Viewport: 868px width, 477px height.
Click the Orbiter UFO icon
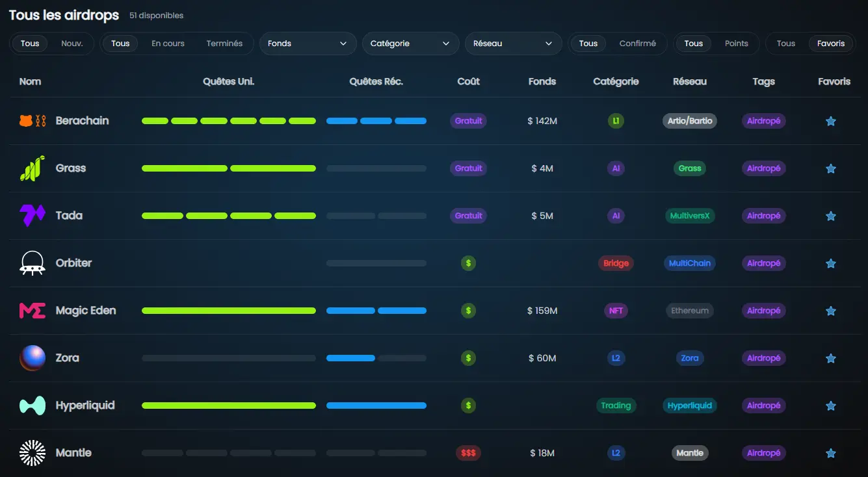31,263
